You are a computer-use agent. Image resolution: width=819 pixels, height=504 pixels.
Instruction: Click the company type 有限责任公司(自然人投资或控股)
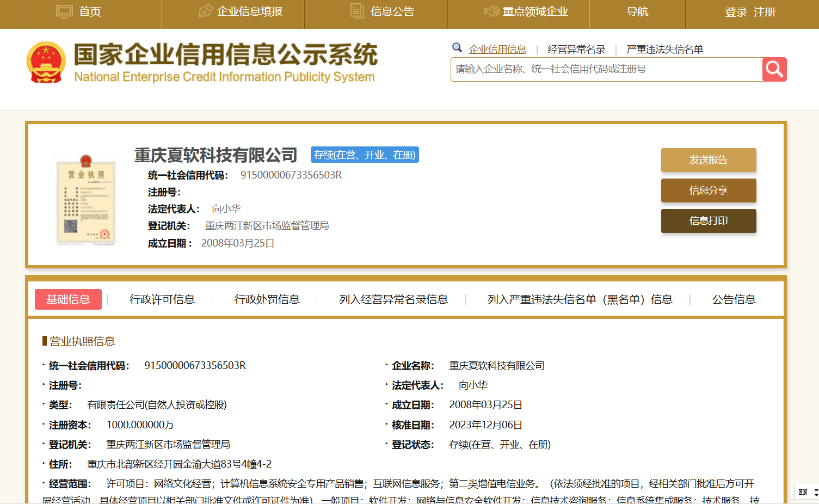157,405
